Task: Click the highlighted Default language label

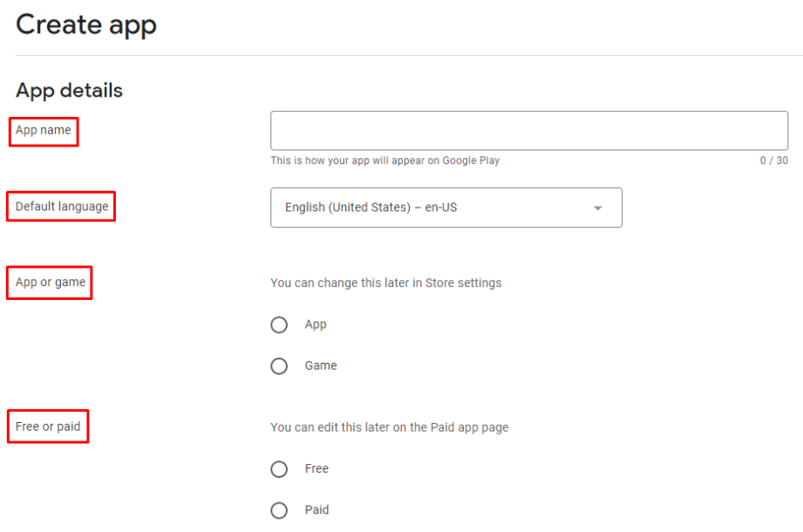Action: 60,206
